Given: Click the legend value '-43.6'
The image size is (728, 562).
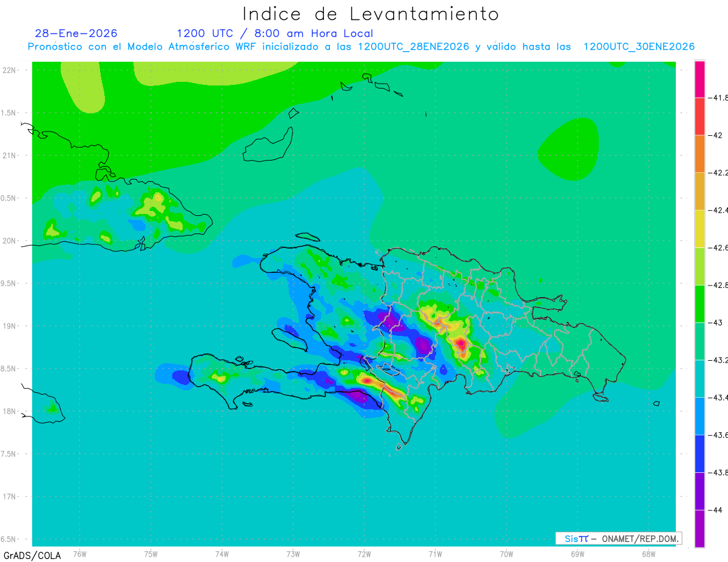Looking at the screenshot, I should pyautogui.click(x=720, y=435).
